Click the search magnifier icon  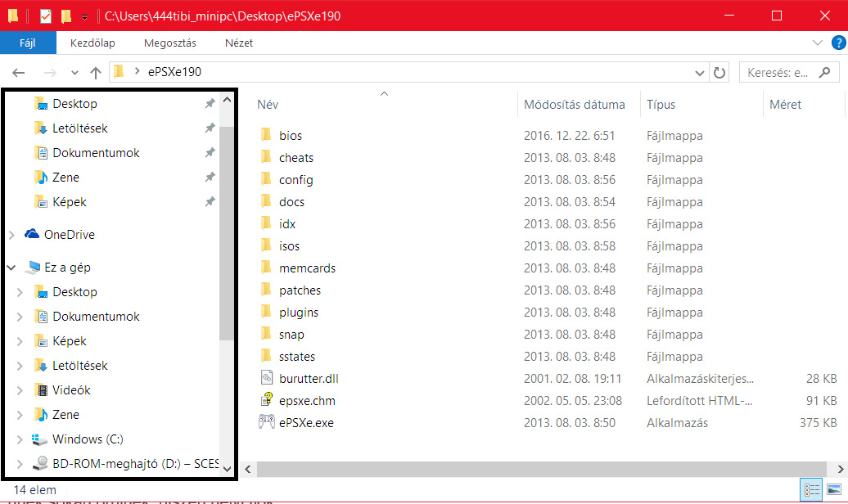click(x=825, y=71)
